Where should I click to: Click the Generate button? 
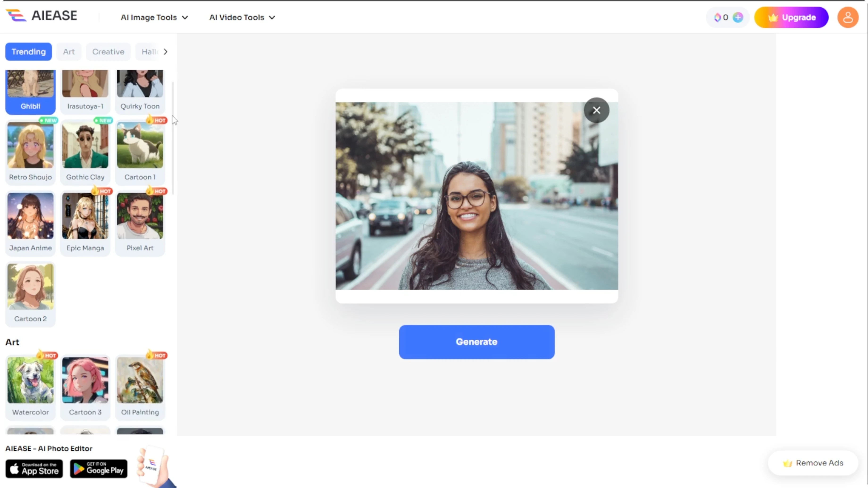pos(476,342)
